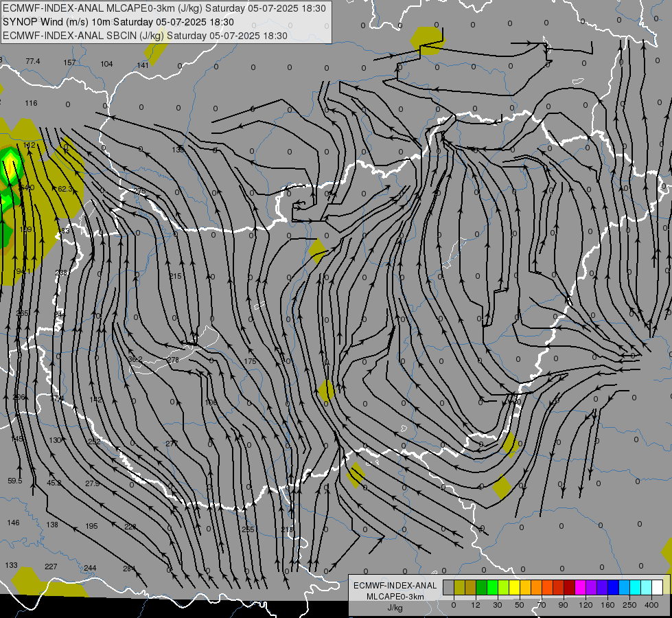Select the dark red swatch at 90
Image resolution: width=672 pixels, height=618 pixels.
pos(570,587)
